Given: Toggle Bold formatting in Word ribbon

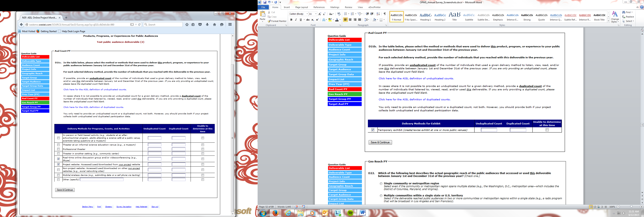Looking at the screenshot, I should tap(291, 20).
